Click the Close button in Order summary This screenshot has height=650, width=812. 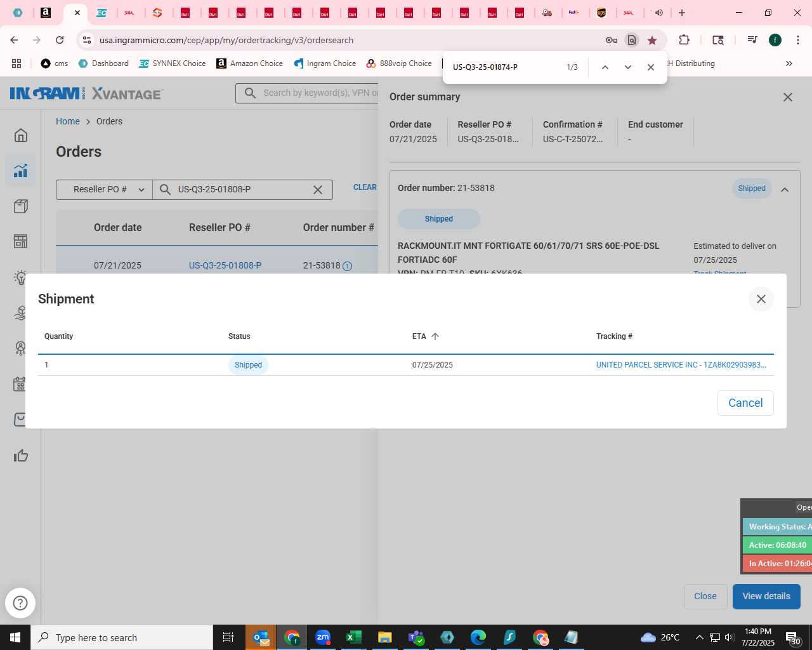tap(705, 596)
